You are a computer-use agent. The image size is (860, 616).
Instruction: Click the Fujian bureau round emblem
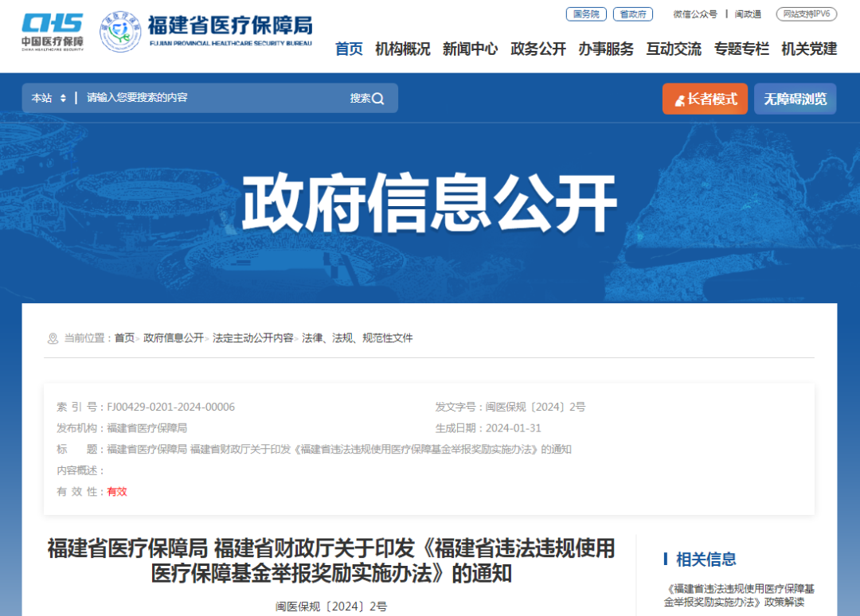coord(120,32)
